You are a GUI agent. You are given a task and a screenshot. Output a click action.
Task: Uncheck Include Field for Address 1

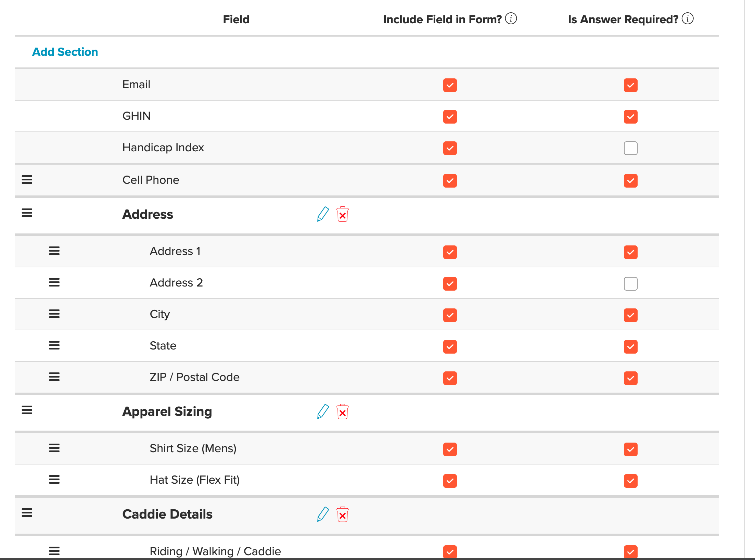[x=450, y=252]
